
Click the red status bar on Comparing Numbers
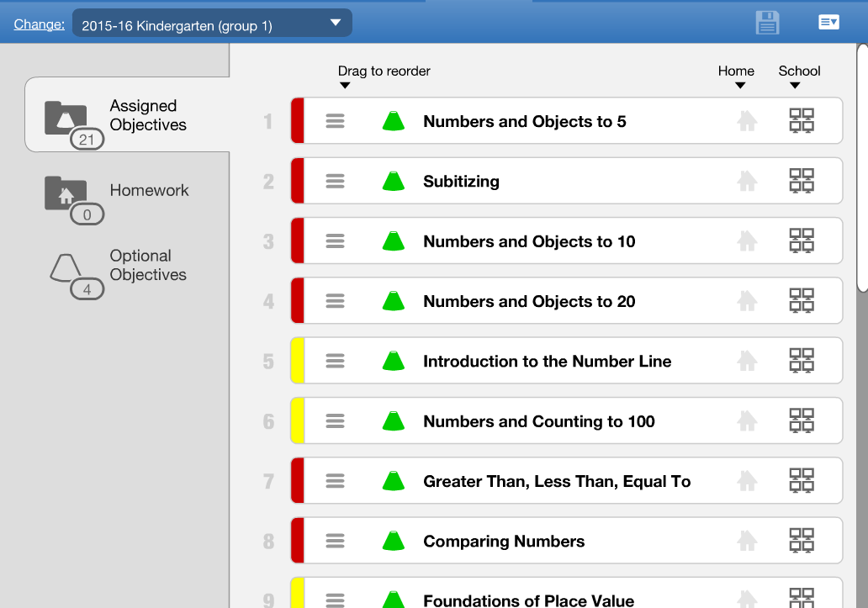tap(297, 541)
